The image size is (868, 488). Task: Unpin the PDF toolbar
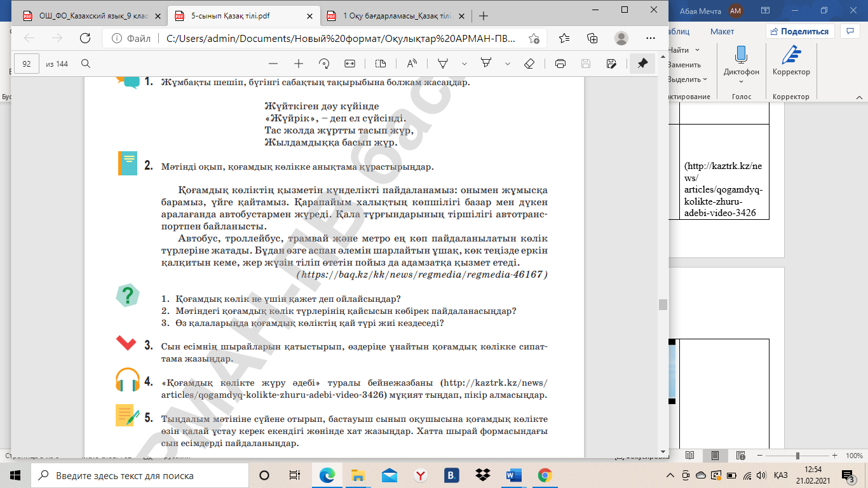tap(642, 64)
